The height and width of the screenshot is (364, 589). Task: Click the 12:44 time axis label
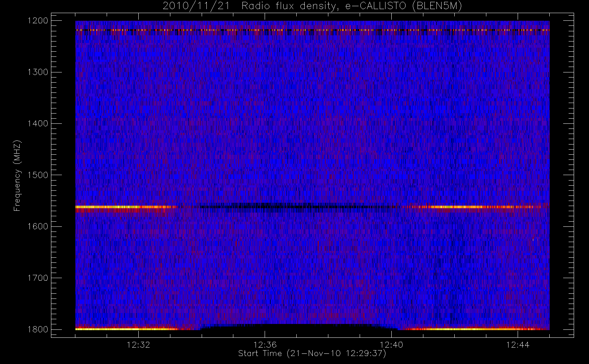[x=518, y=345]
